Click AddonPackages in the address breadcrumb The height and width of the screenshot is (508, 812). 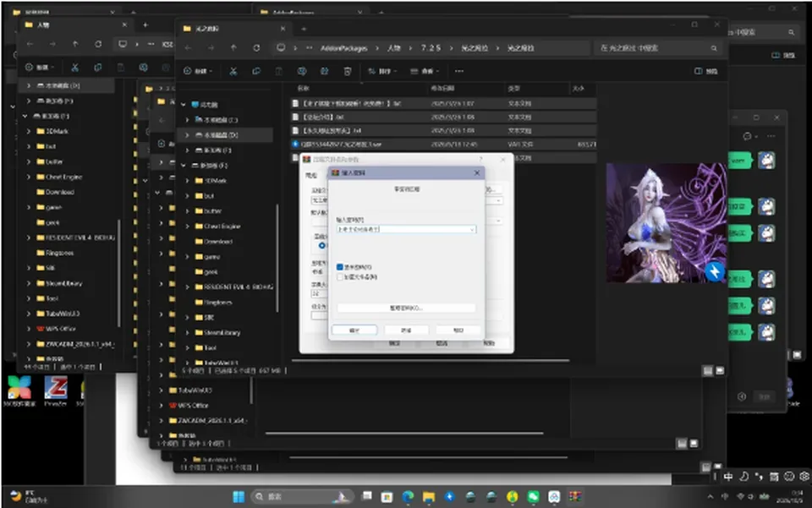344,48
